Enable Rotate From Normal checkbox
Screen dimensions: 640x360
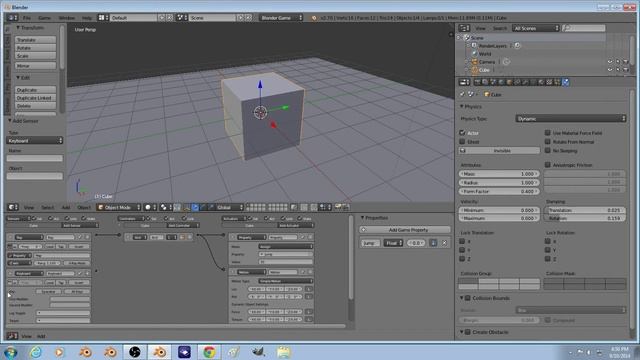click(548, 142)
